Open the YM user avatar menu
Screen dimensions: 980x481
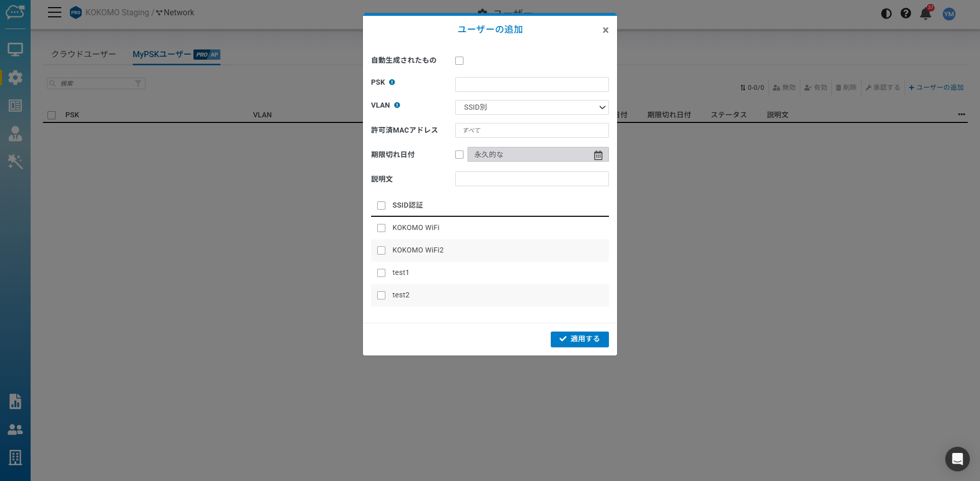pos(949,14)
